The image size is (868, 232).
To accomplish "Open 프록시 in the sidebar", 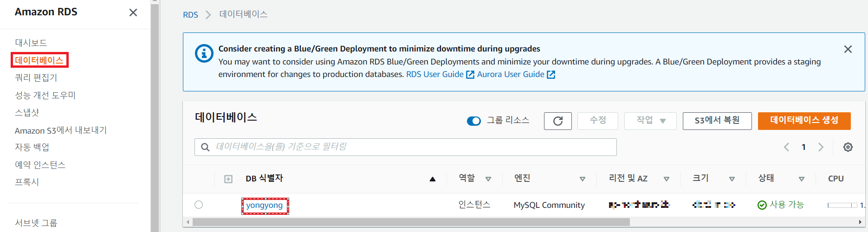I will point(27,182).
